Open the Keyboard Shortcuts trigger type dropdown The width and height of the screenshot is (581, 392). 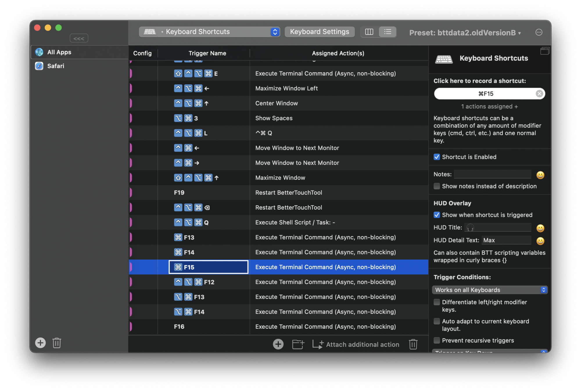click(x=209, y=32)
